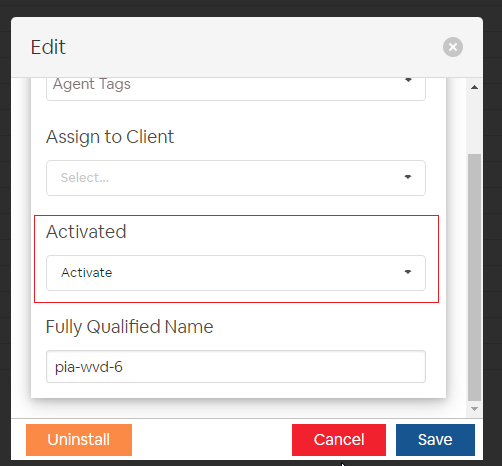Click the Edit dialog title
The width and height of the screenshot is (502, 466).
(48, 47)
